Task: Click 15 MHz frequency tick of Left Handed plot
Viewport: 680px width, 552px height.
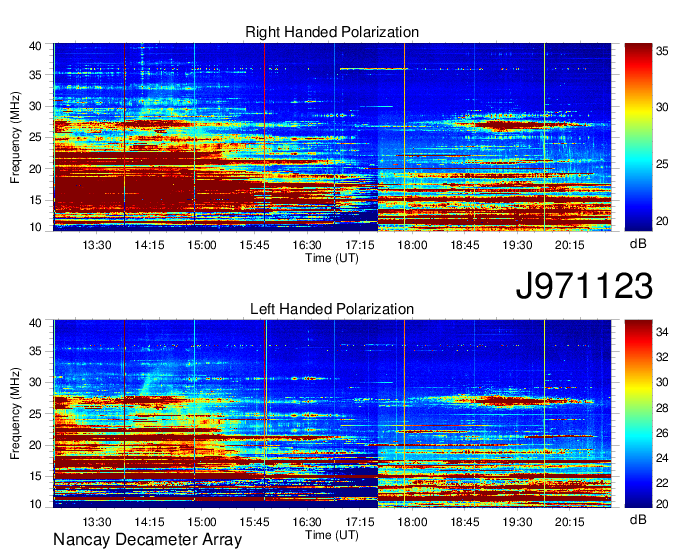Action: (35, 477)
